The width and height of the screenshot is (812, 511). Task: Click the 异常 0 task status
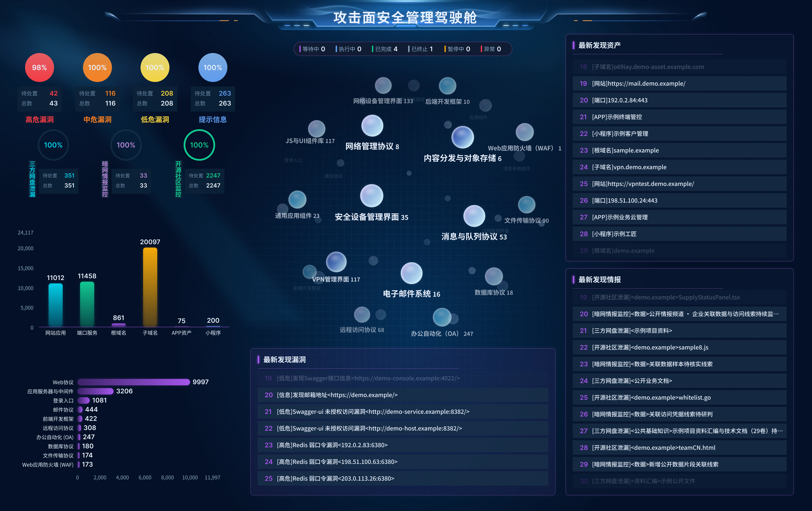491,49
